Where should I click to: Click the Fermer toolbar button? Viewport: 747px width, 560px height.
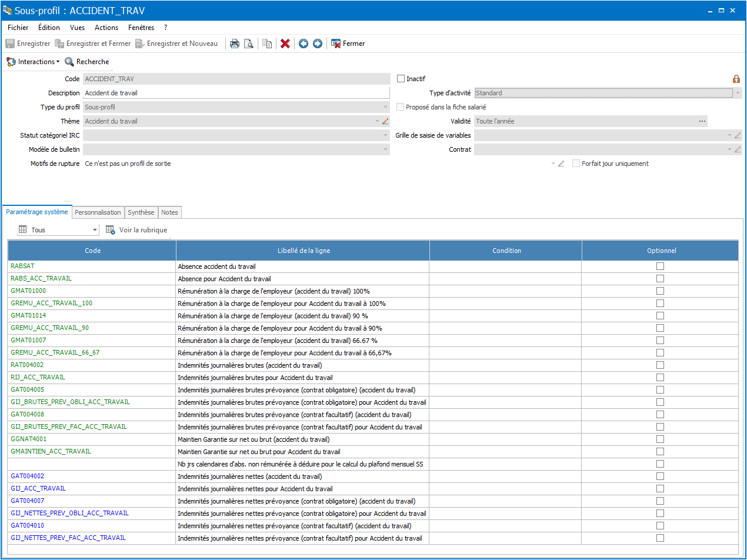(x=348, y=44)
